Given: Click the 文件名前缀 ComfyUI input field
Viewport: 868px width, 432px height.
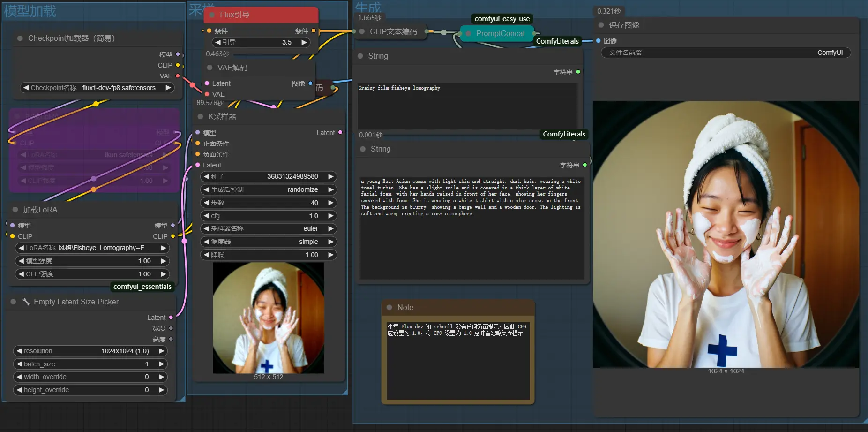Looking at the screenshot, I should click(725, 53).
